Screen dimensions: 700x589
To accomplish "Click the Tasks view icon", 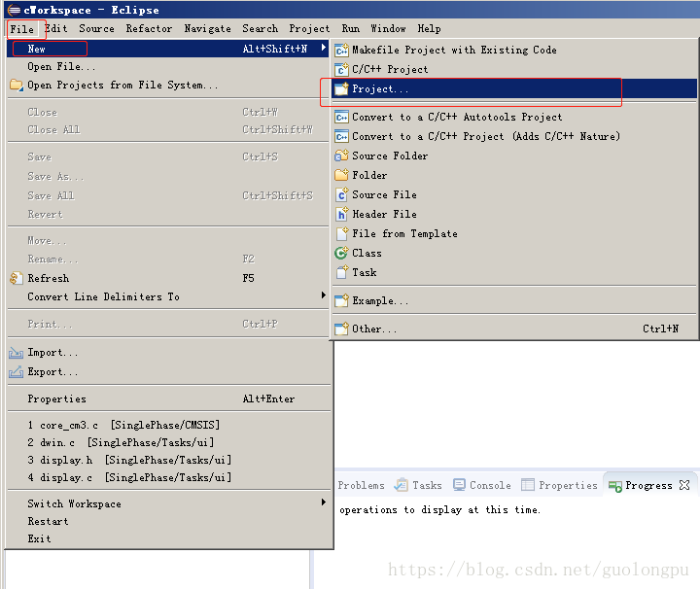I will click(x=401, y=485).
